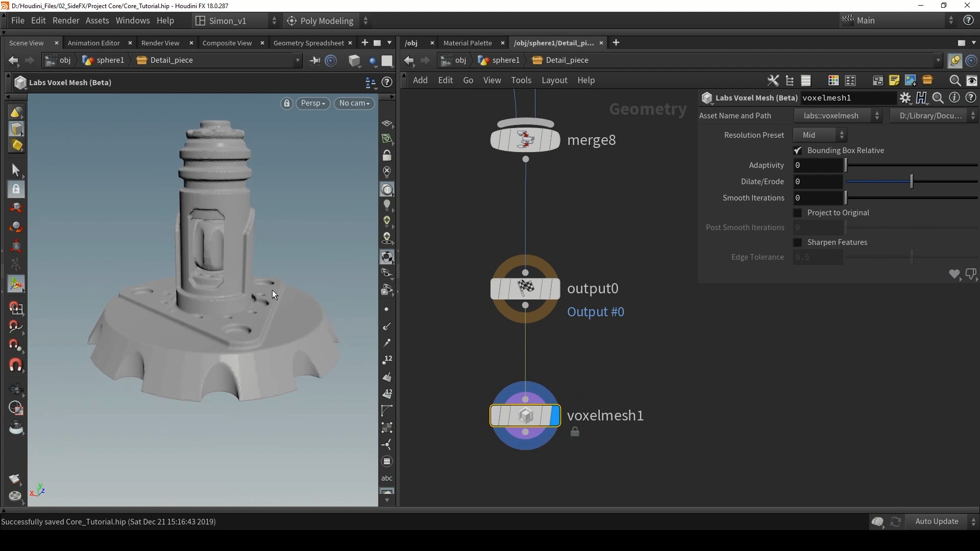Toggle the voxelmesh1 node bypass flag
Screen dimensions: 980x551
click(496, 416)
